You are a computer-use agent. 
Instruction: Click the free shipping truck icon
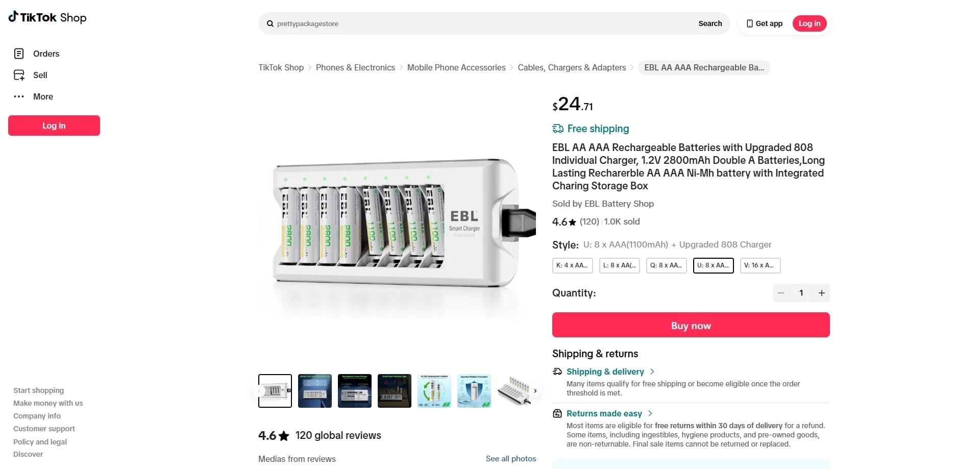558,129
